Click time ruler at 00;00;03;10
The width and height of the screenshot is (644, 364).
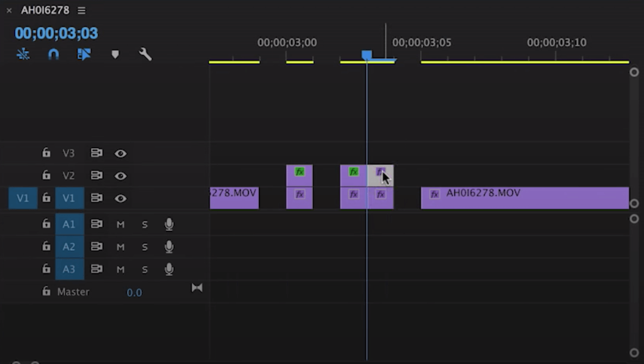(x=556, y=43)
